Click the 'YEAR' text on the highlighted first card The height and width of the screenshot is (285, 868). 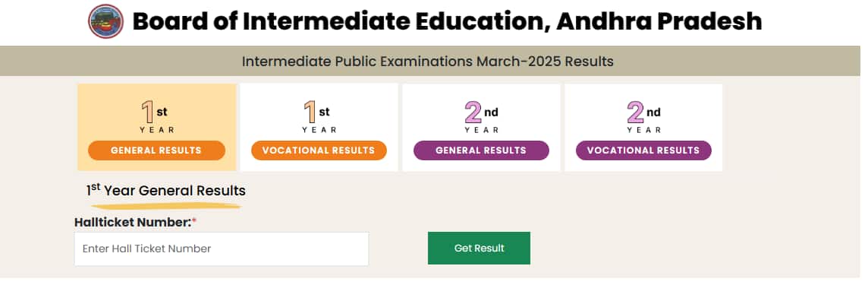[x=156, y=130]
